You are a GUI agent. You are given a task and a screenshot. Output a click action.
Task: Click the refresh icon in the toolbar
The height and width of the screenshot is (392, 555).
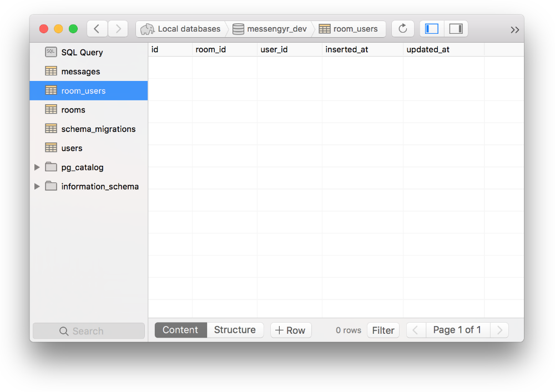403,29
